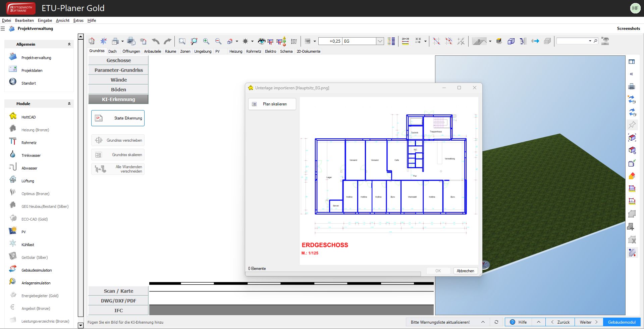Image resolution: width=644 pixels, height=329 pixels.
Task: Expand the Scan / Karte section
Action: (x=118, y=291)
